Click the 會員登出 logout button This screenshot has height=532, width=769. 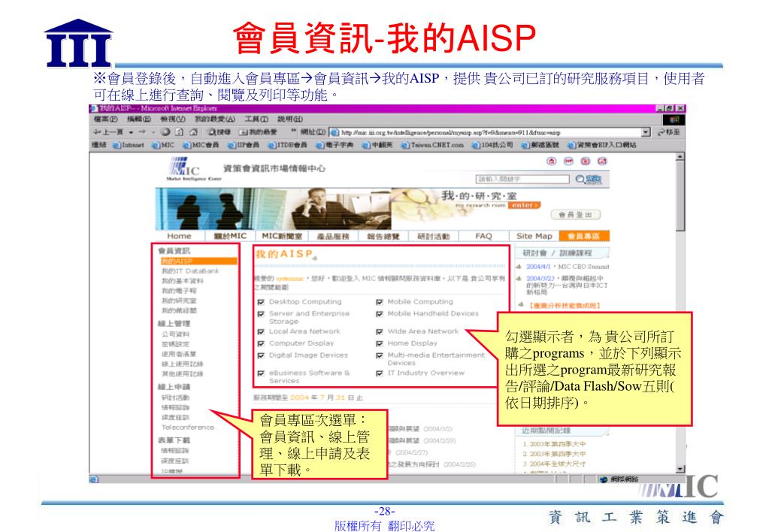(575, 215)
